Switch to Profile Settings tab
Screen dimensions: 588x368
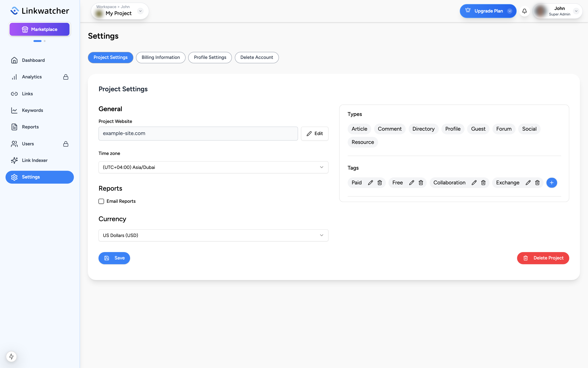coord(210,57)
